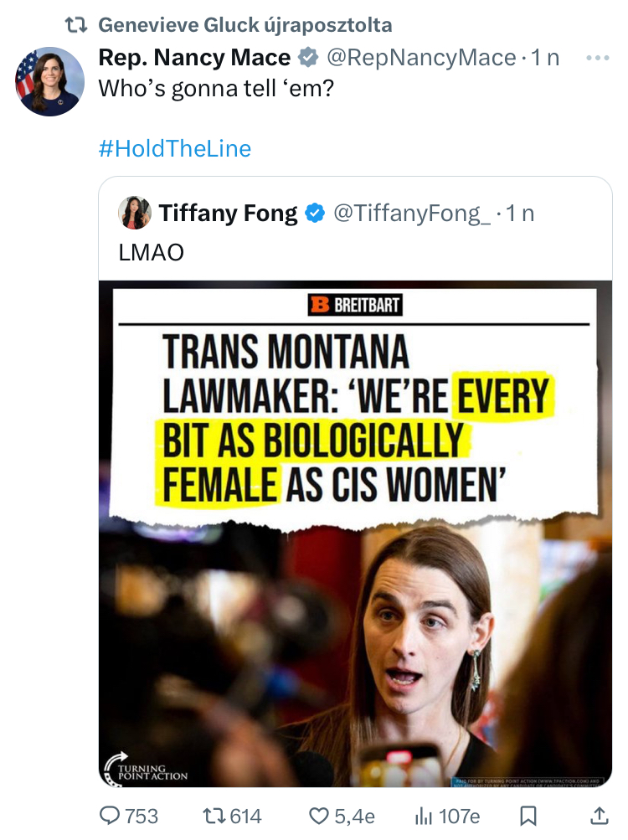Open the #HoldTheLine hashtag

pyautogui.click(x=175, y=149)
